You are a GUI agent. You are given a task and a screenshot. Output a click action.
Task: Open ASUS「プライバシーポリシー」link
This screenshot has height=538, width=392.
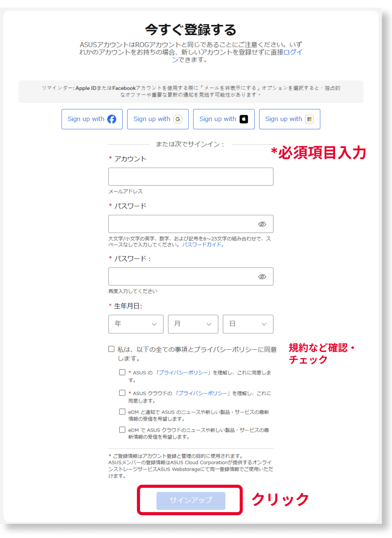coord(183,373)
